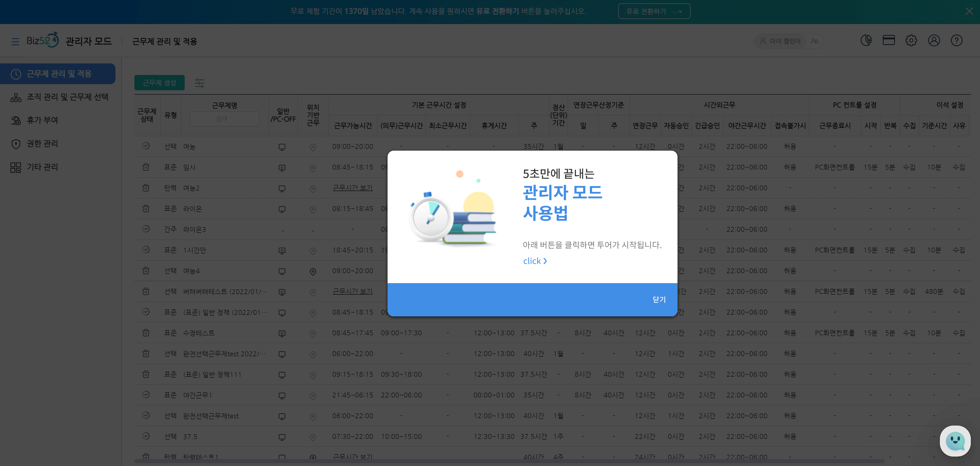
Task: Open the 권한 관리 sidebar menu
Action: pos(42,143)
